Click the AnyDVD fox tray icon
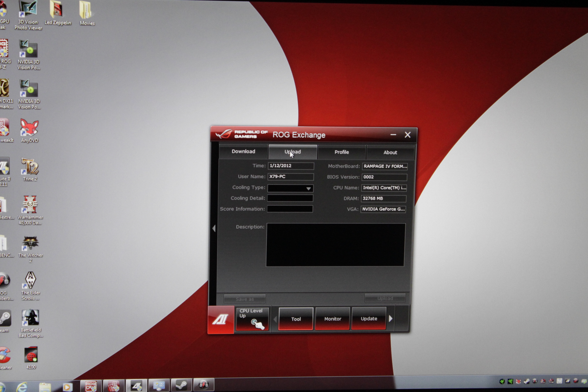The image size is (588, 392). coord(518,381)
